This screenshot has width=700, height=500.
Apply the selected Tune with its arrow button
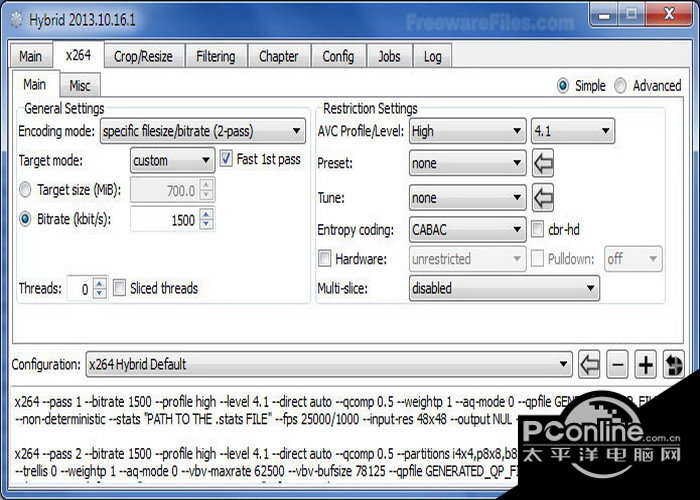point(543,197)
